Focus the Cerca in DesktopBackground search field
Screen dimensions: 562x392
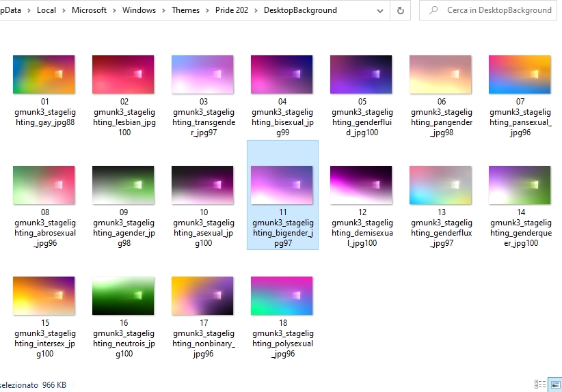(488, 10)
